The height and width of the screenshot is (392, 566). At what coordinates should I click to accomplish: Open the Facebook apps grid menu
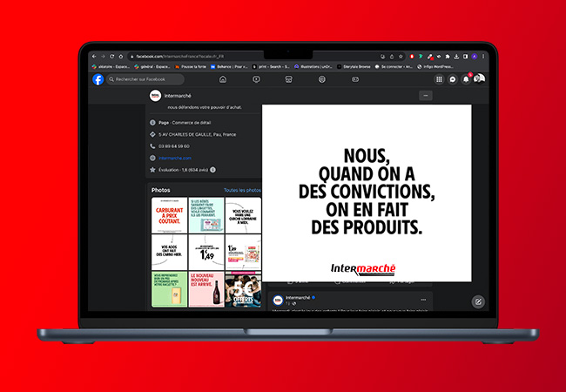(x=438, y=79)
